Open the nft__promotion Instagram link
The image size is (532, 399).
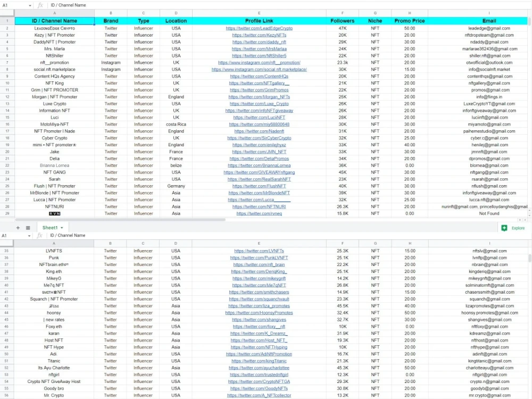click(x=259, y=62)
